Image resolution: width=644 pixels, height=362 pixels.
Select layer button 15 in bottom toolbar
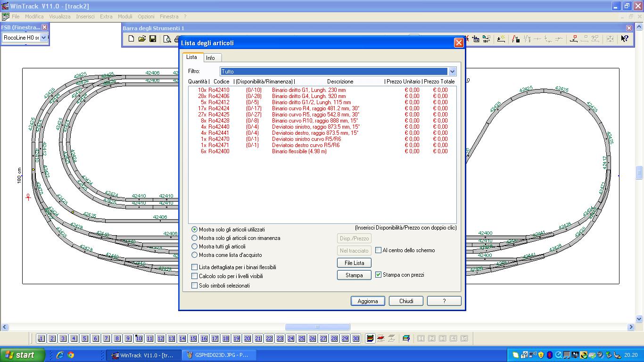click(x=193, y=338)
